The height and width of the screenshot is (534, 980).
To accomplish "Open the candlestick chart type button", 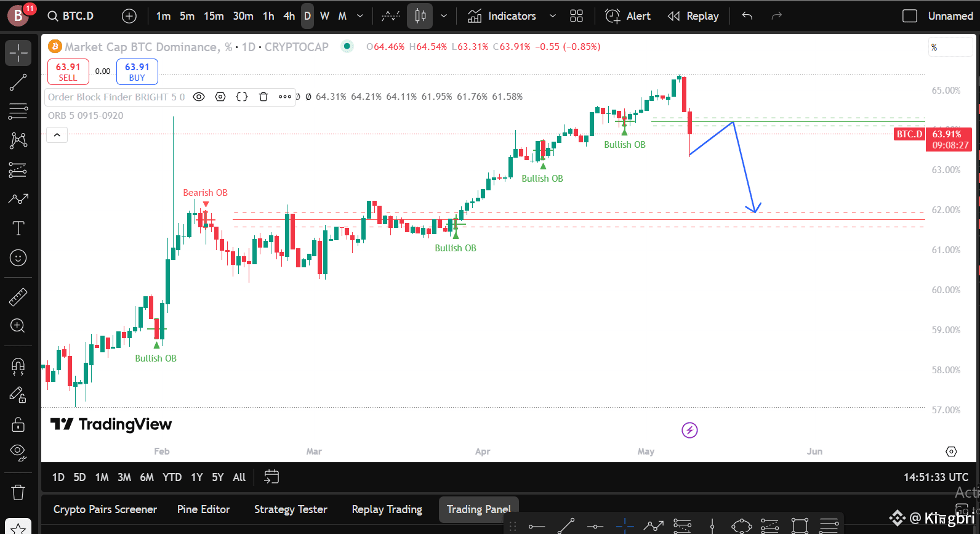I will [421, 16].
